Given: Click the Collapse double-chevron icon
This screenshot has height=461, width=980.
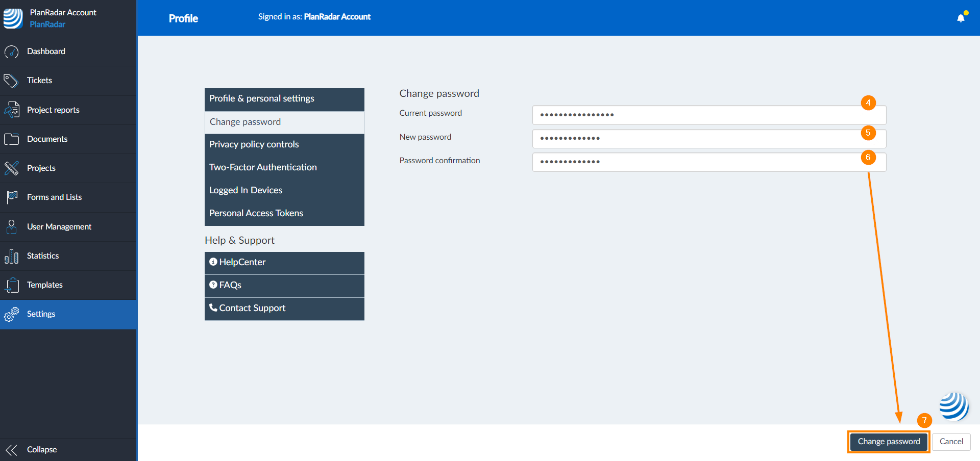Looking at the screenshot, I should pos(11,450).
